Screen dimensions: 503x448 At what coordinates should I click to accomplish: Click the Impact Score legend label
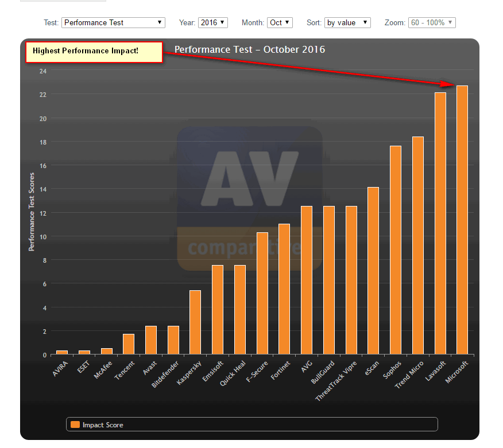pyautogui.click(x=103, y=425)
